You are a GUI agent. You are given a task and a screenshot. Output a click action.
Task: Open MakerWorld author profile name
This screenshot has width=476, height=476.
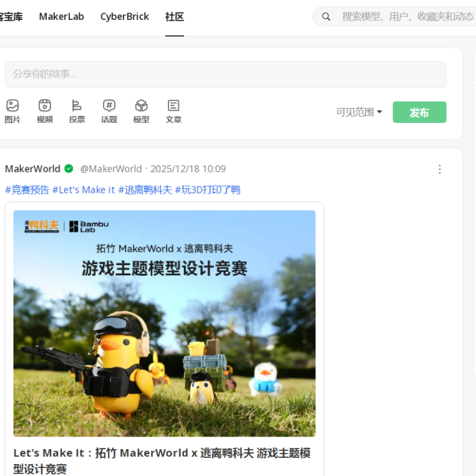point(33,169)
